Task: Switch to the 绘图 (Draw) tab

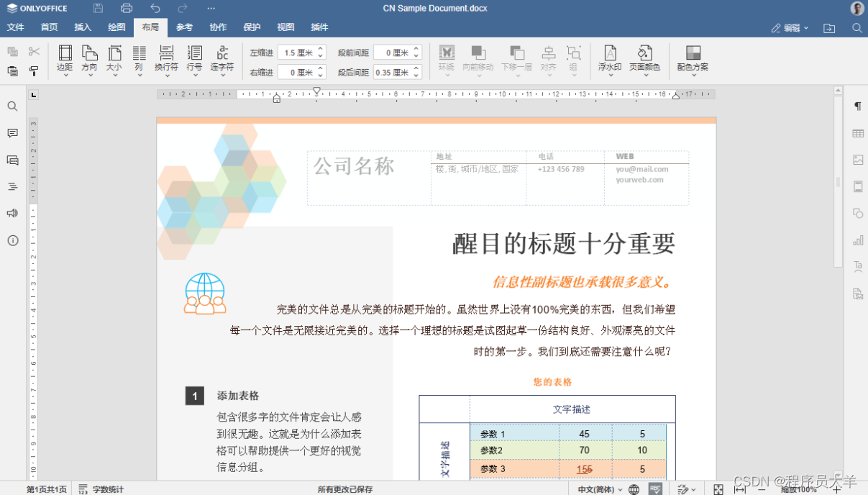Action: (x=117, y=27)
